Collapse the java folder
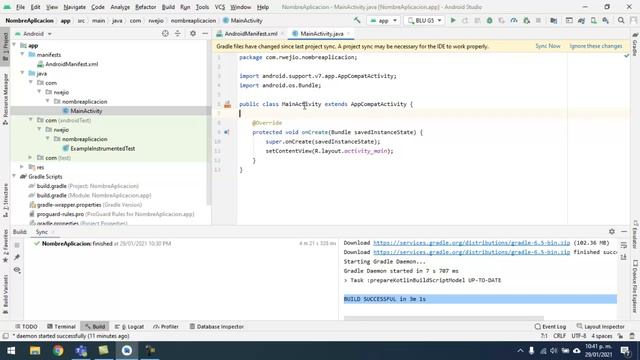This screenshot has height=360, width=640. pyautogui.click(x=22, y=73)
